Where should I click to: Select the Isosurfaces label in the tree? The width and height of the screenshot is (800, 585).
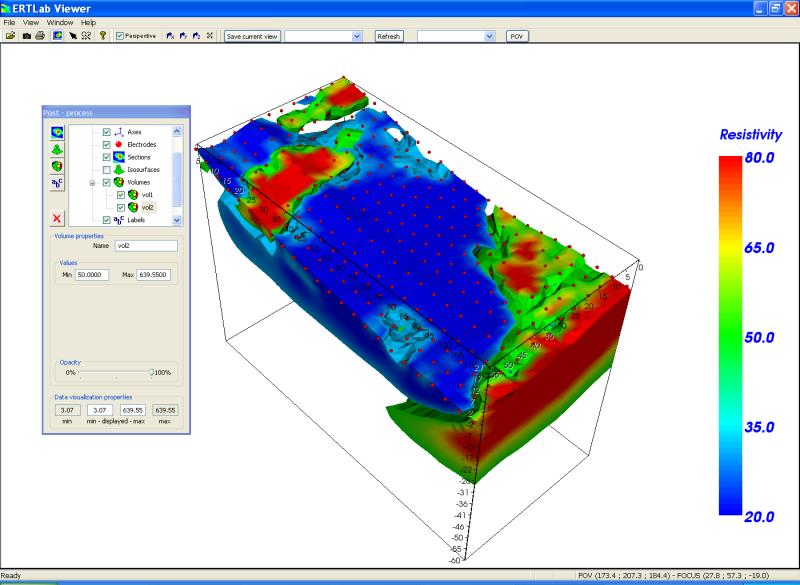[143, 169]
